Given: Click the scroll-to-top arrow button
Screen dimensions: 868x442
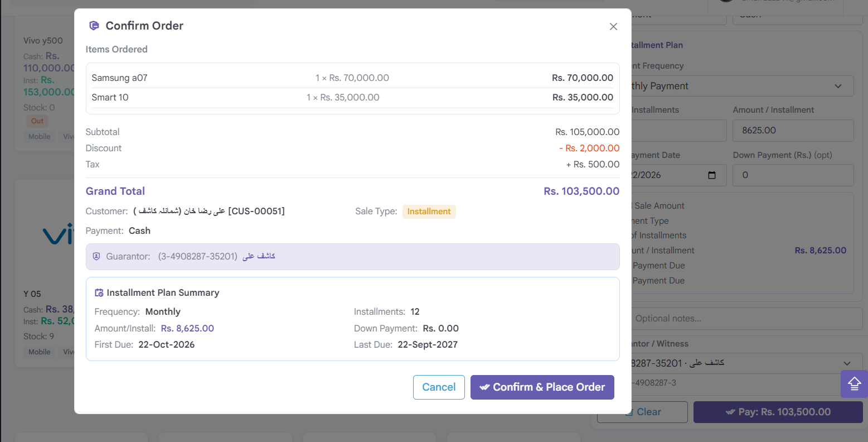Looking at the screenshot, I should [x=854, y=384].
